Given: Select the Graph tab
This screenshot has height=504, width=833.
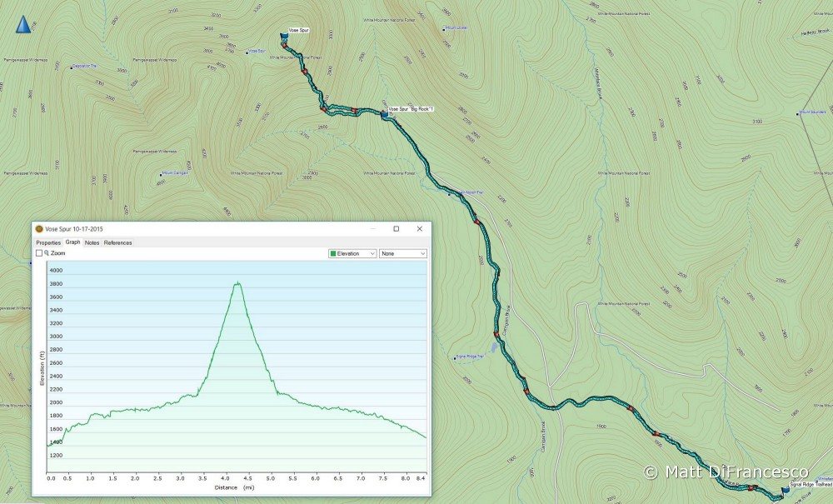Looking at the screenshot, I should point(72,242).
